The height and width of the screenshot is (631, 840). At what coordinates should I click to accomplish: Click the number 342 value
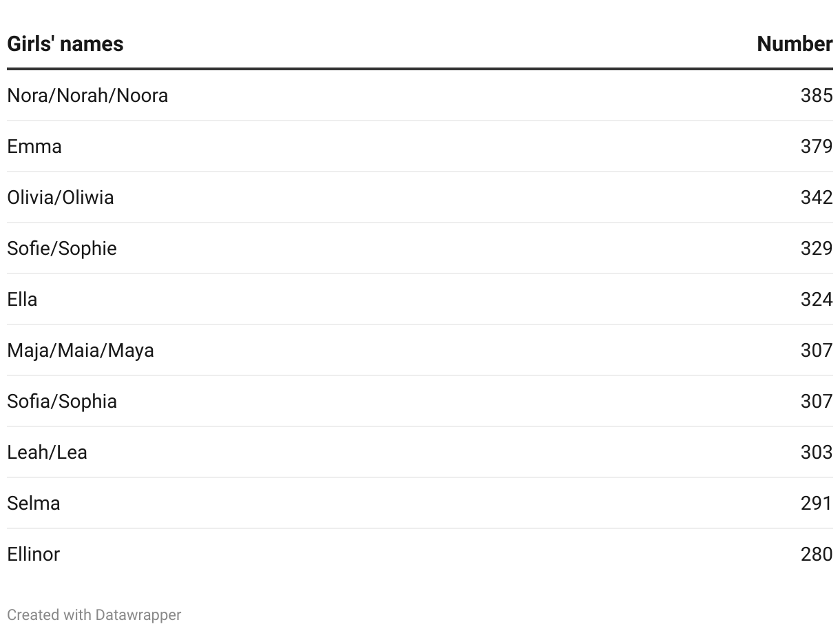[x=817, y=197]
